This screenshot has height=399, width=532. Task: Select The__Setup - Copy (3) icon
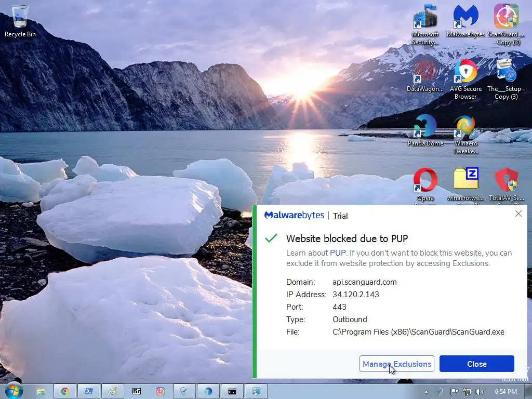[506, 79]
